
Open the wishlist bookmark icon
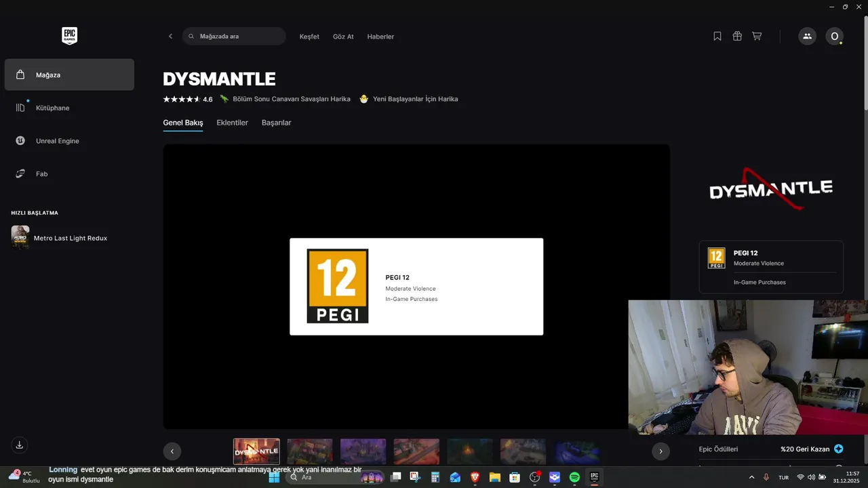(717, 37)
